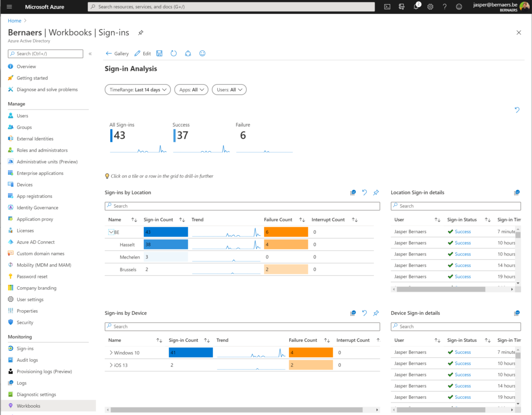Open Diagnose and solve problems

(47, 89)
